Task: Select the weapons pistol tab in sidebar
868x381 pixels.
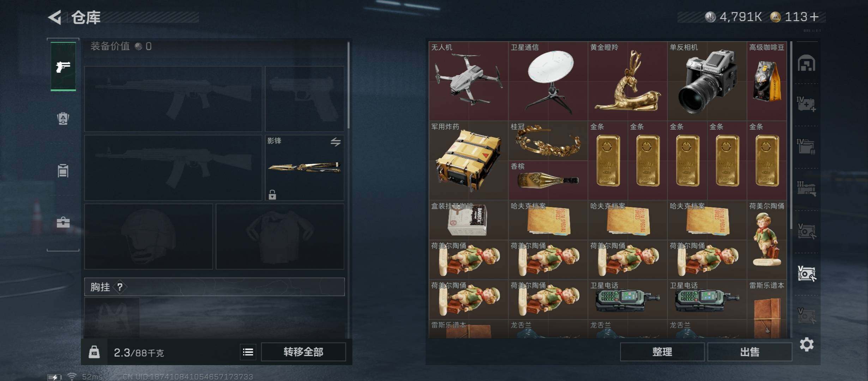Action: (63, 67)
